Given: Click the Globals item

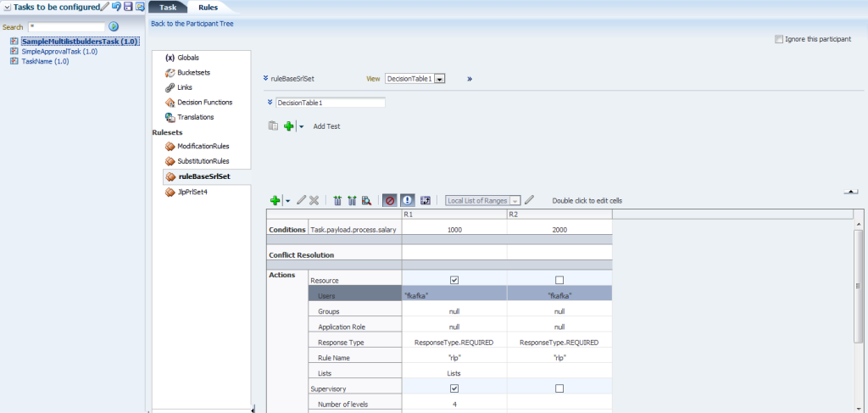Looking at the screenshot, I should tap(188, 58).
